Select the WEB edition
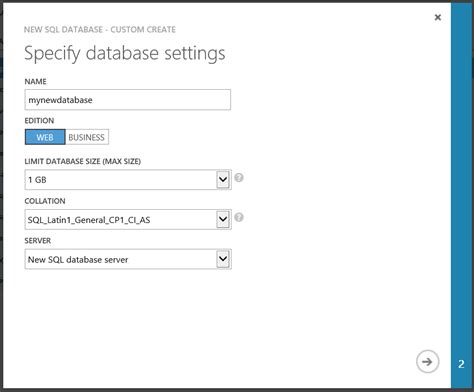This screenshot has height=392, width=474. pos(45,137)
